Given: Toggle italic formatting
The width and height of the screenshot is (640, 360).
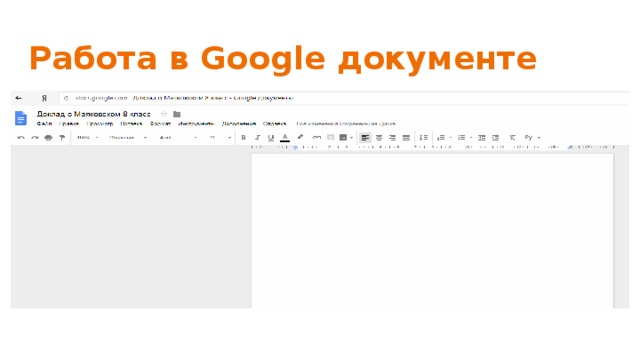Looking at the screenshot, I should (257, 138).
